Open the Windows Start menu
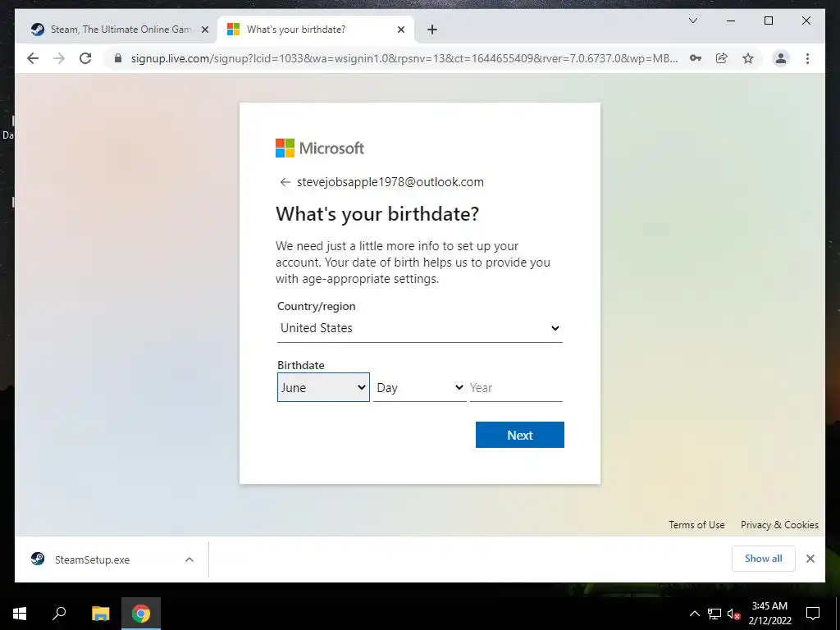Viewport: 840px width, 630px height. (20, 614)
